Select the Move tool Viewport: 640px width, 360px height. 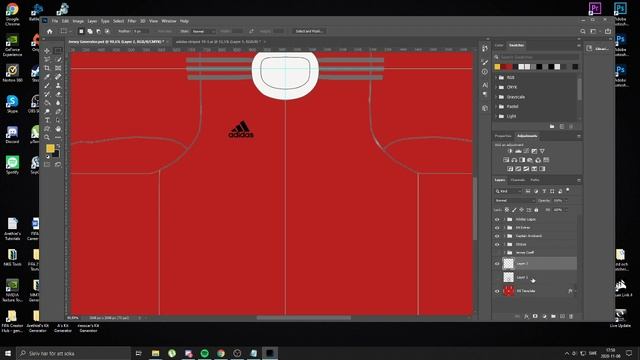47,51
